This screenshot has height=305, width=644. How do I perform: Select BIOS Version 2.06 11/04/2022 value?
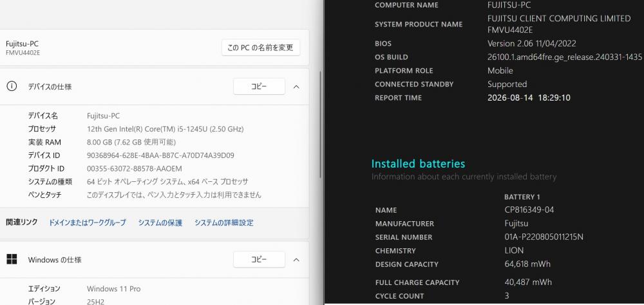click(x=532, y=43)
